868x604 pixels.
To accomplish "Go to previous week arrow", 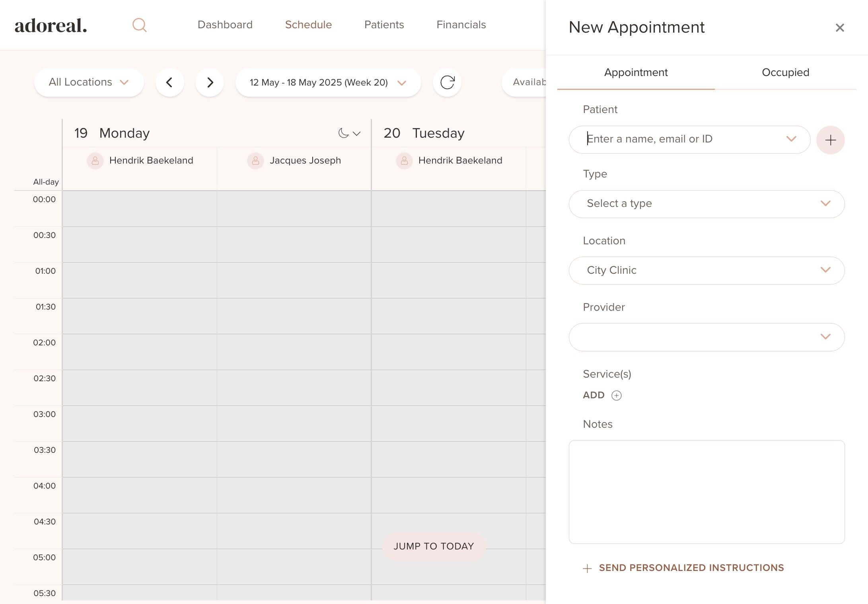I will (169, 82).
